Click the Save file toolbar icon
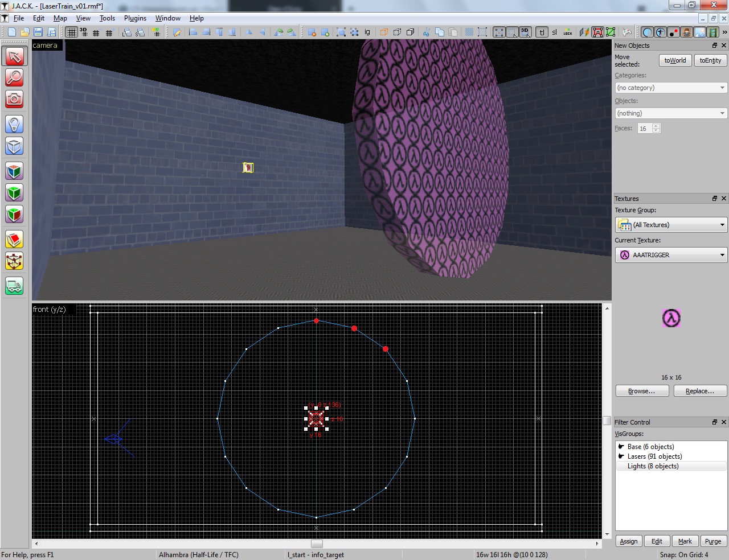The width and height of the screenshot is (729, 560). point(38,32)
